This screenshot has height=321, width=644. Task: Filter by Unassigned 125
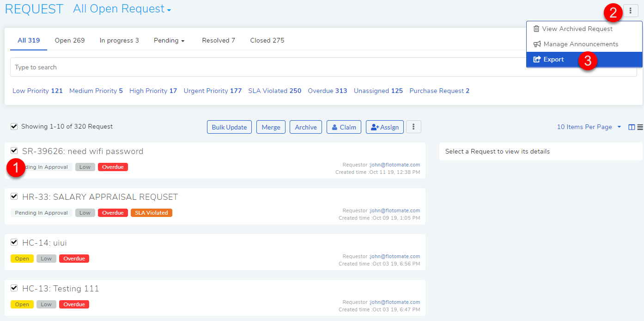[378, 91]
